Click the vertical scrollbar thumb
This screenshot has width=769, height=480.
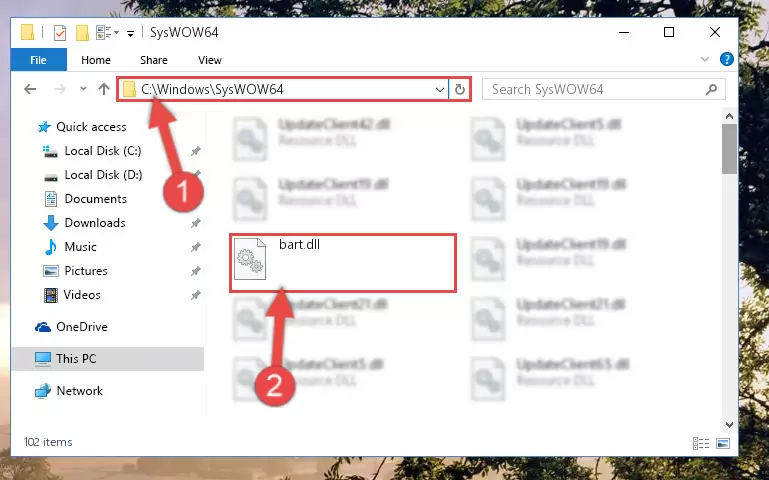point(729,149)
